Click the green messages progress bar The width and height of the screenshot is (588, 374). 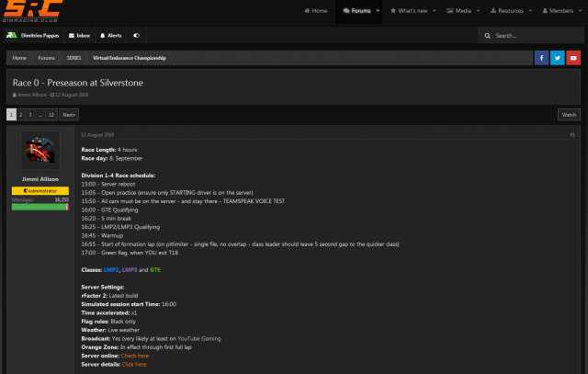pos(40,207)
